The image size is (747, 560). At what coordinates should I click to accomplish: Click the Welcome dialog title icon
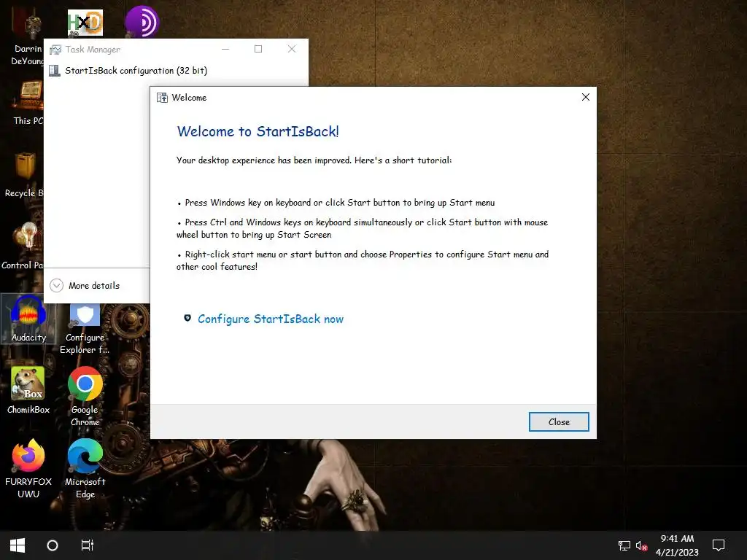163,98
